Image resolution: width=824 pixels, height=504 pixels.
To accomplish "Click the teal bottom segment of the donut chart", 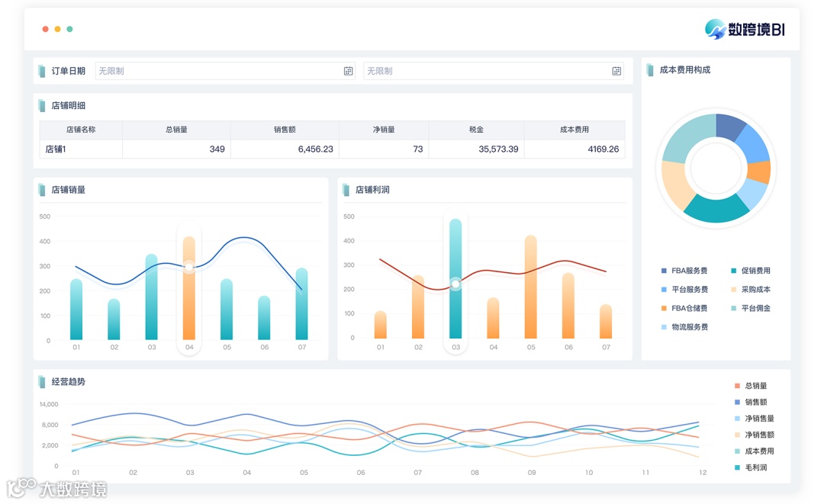I will point(716,209).
